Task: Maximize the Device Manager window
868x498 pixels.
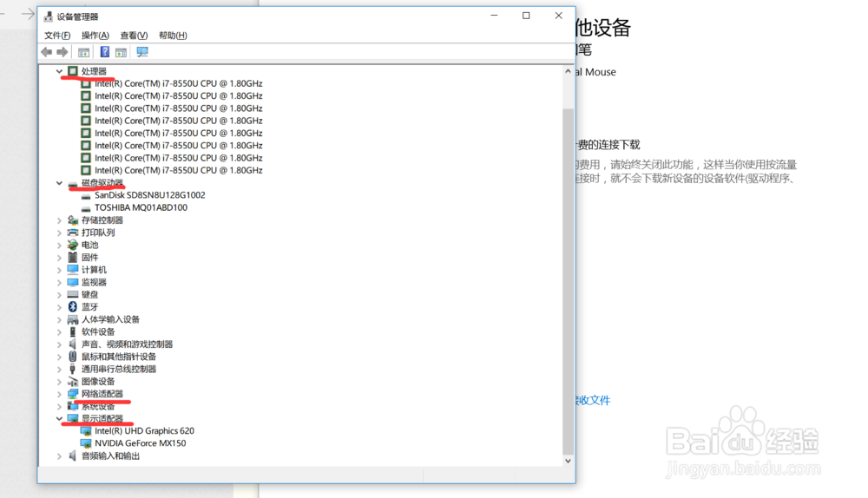Action: [x=526, y=16]
